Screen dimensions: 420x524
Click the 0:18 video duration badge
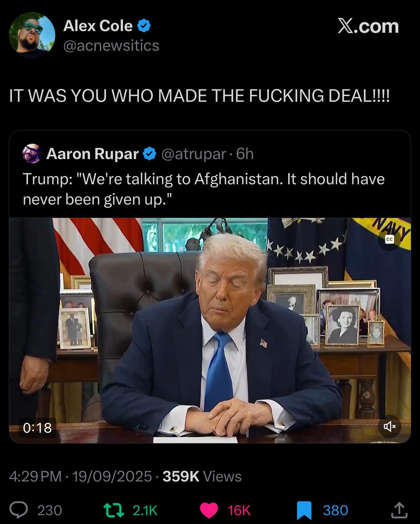pyautogui.click(x=37, y=428)
